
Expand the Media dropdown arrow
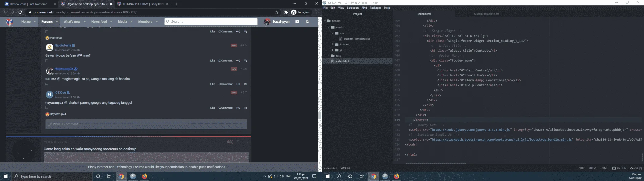[x=131, y=22]
